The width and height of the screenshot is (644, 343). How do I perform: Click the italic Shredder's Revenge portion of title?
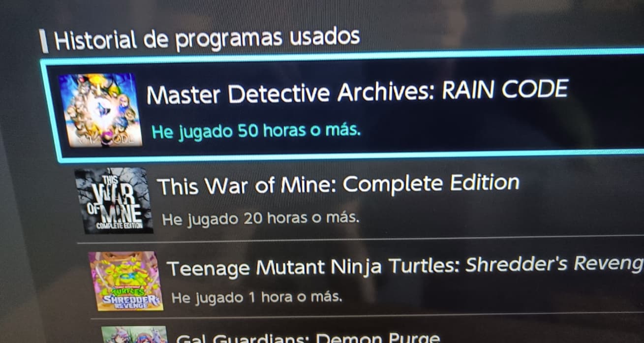(554, 265)
